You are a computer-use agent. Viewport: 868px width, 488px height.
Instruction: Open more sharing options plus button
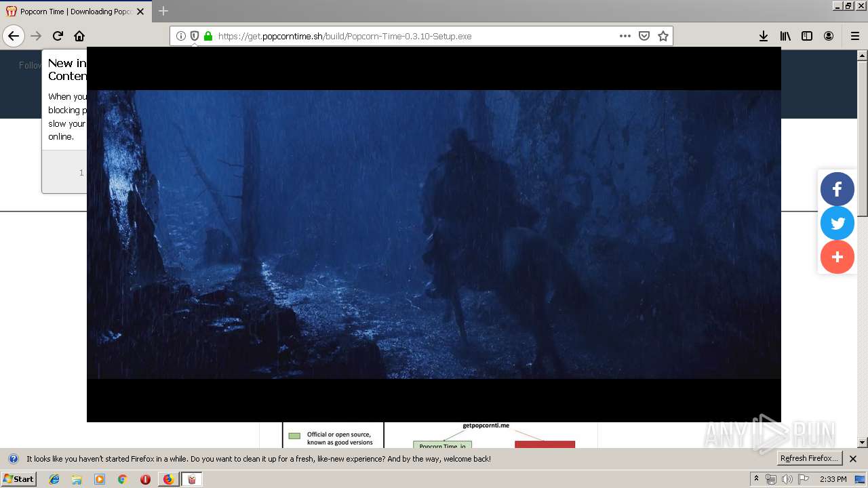[x=837, y=257]
